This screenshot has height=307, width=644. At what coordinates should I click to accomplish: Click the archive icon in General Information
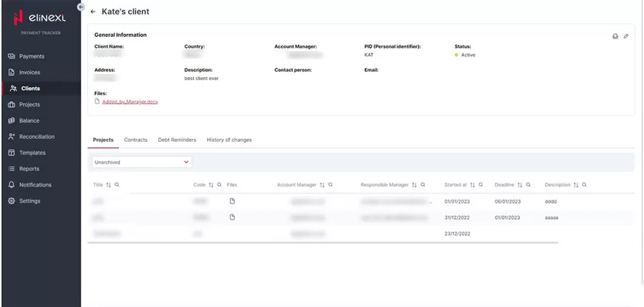(615, 36)
